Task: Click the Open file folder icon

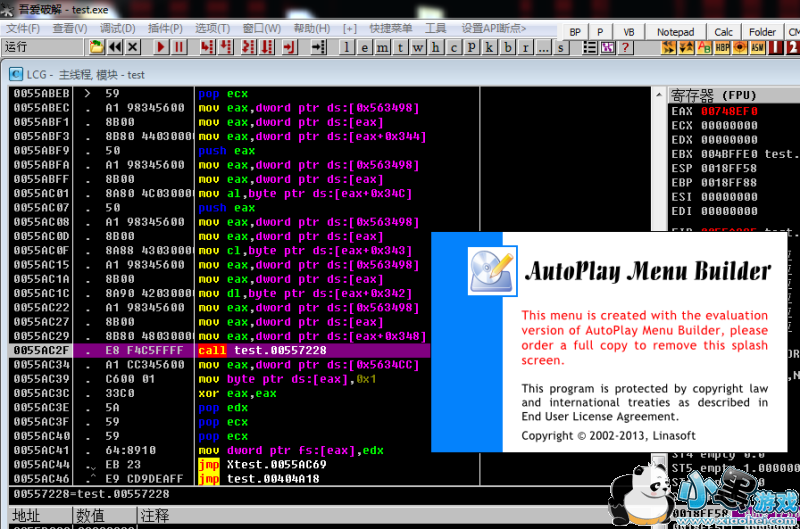Action: (x=96, y=47)
